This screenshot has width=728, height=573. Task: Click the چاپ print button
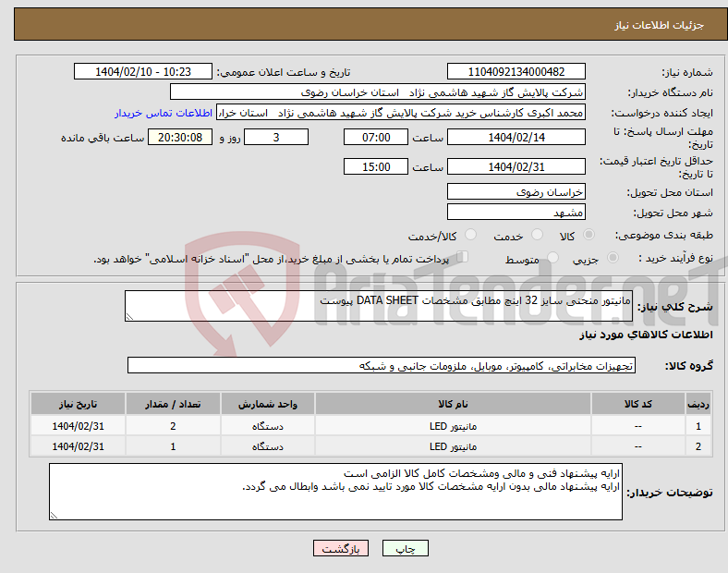point(406,548)
